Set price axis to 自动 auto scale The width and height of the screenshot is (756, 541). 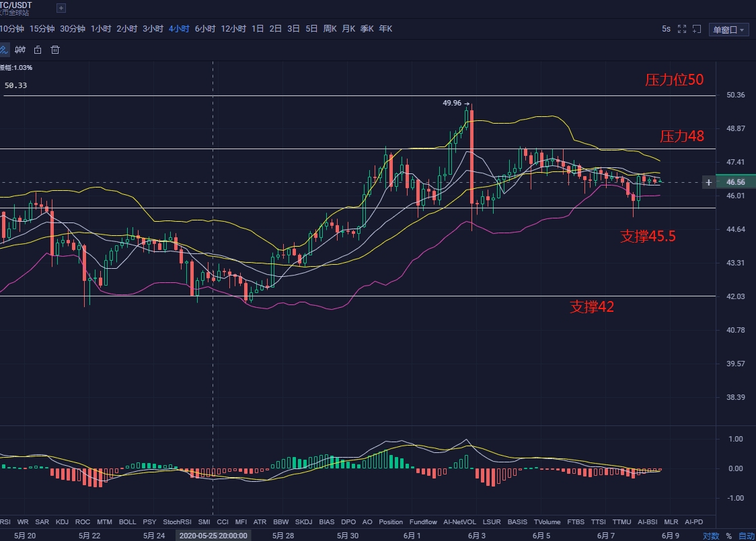[x=747, y=536]
